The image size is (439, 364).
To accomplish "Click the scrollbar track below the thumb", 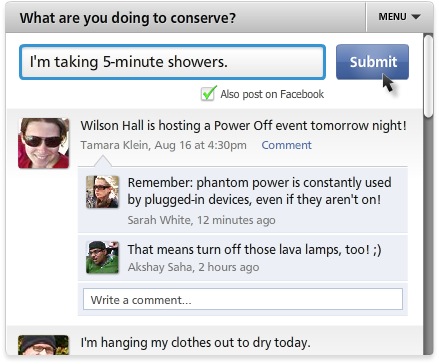I will pyautogui.click(x=428, y=233).
